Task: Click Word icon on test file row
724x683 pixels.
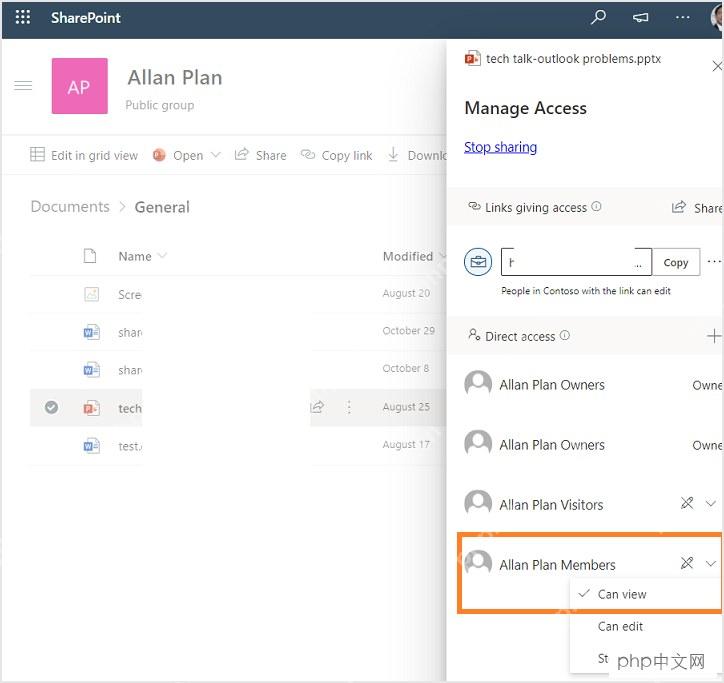Action: point(91,446)
